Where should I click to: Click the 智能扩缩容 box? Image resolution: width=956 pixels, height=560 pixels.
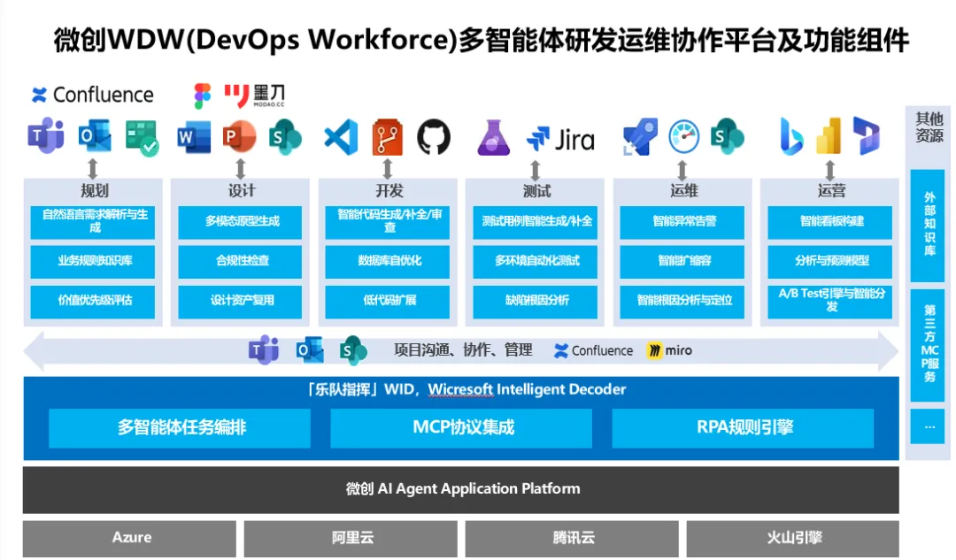click(682, 261)
